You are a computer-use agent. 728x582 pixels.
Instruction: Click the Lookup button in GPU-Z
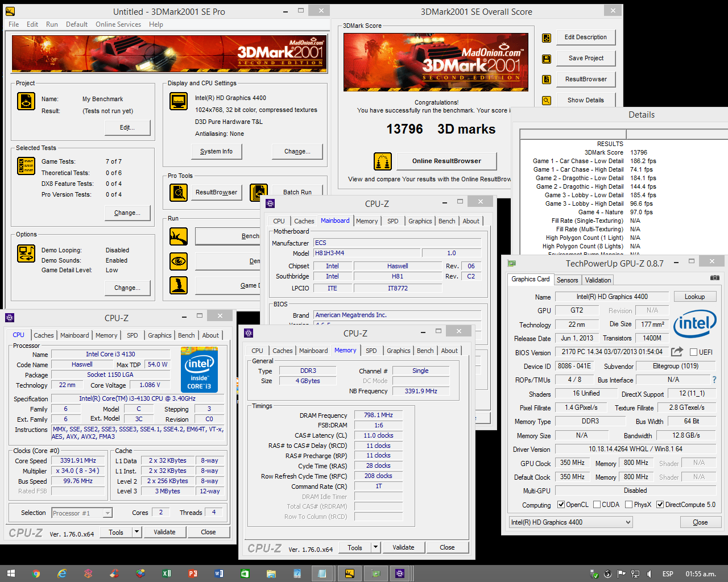pyautogui.click(x=694, y=297)
